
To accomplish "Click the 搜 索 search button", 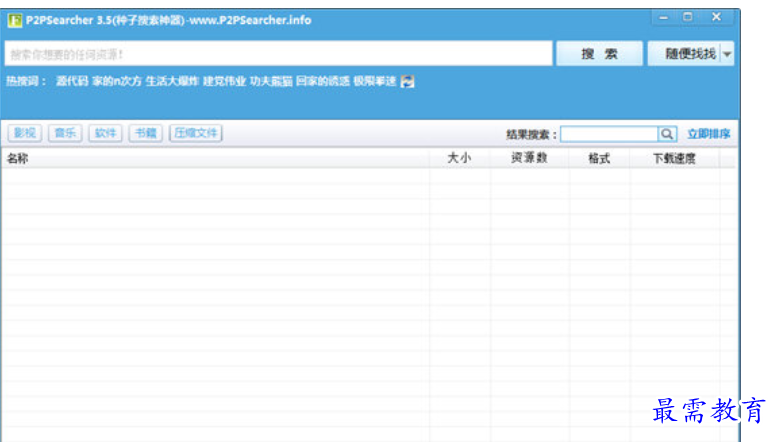I will coord(599,53).
